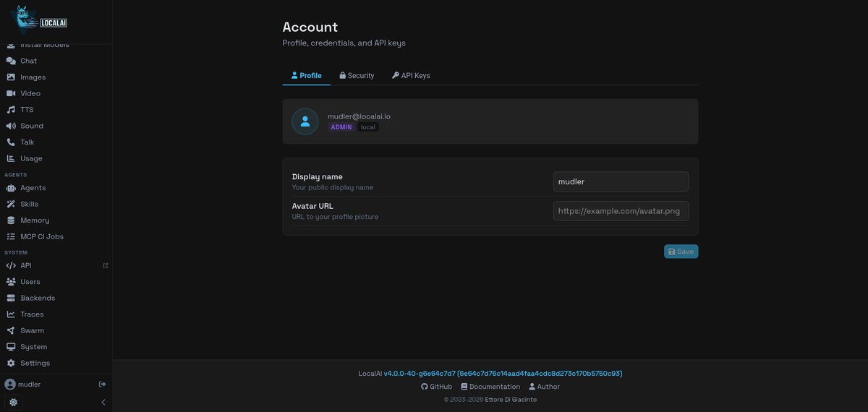Viewport: 868px width, 412px height.
Task: Collapse the sidebar with chevron arrow
Action: pos(103,402)
